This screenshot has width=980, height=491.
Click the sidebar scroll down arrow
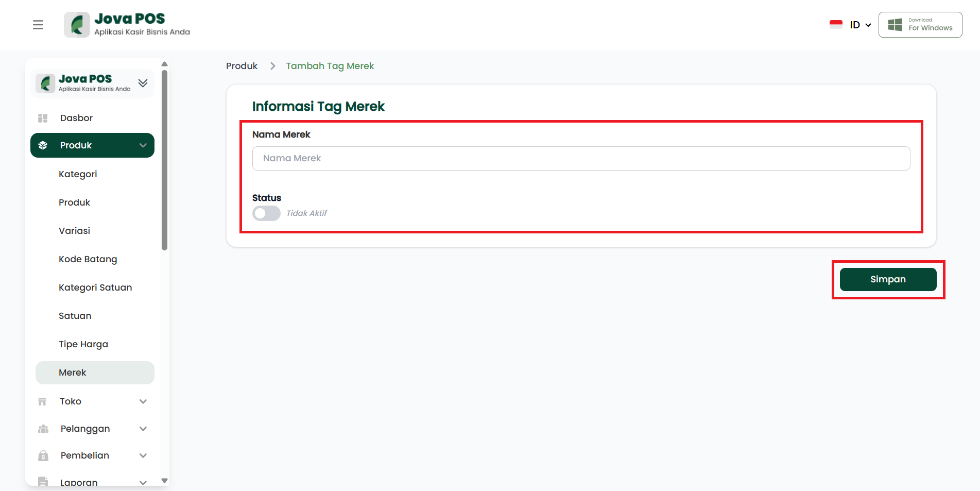(x=165, y=480)
